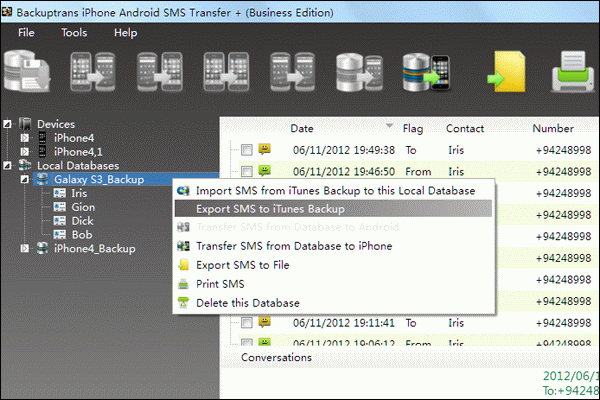Click the green printer toolbar icon
600x400 pixels.
coord(572,72)
